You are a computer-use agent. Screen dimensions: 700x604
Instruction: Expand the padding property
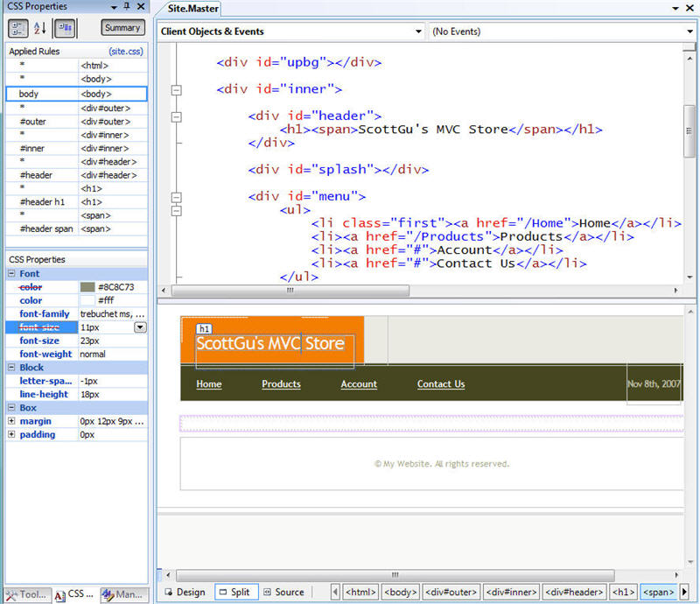(11, 434)
